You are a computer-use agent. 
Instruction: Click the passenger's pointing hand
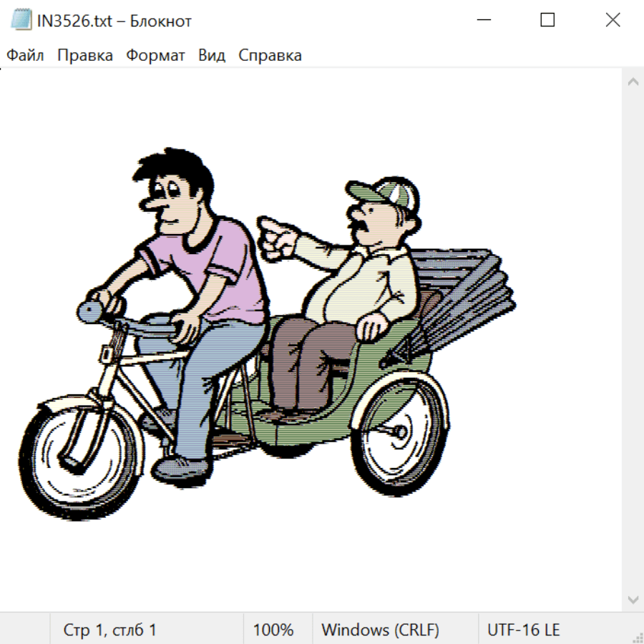(276, 238)
